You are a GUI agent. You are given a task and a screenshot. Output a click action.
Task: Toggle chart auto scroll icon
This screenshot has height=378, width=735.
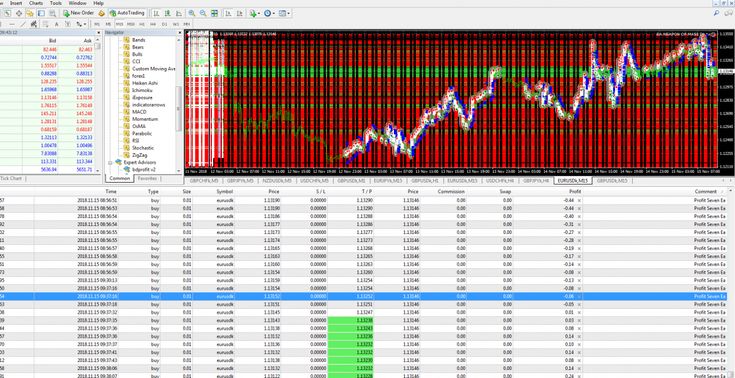pos(228,13)
